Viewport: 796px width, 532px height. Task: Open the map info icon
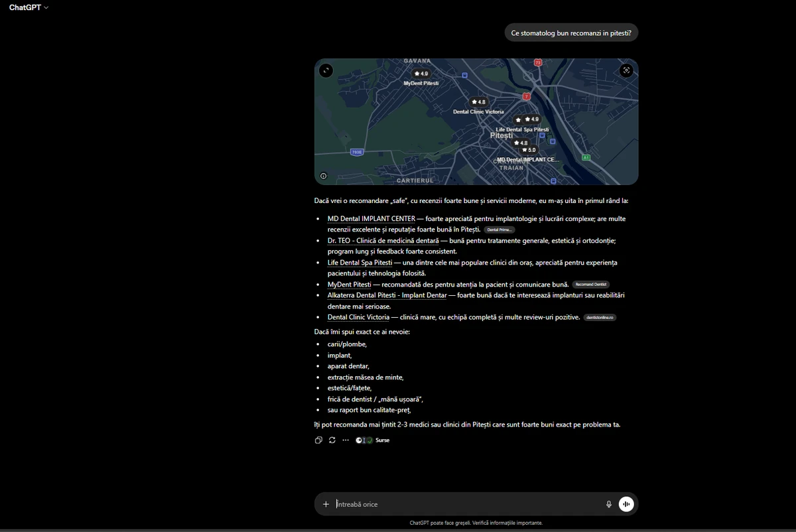[x=324, y=176]
